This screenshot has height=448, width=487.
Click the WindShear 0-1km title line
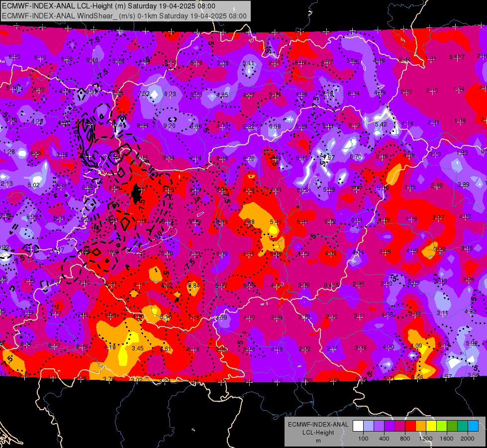[x=124, y=16]
